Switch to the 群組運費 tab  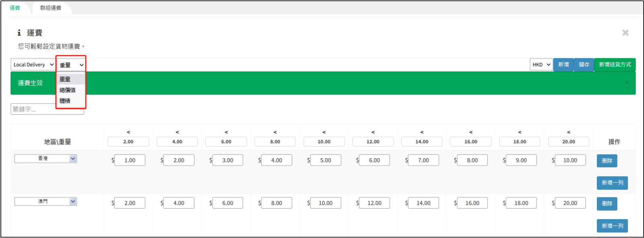click(x=51, y=8)
